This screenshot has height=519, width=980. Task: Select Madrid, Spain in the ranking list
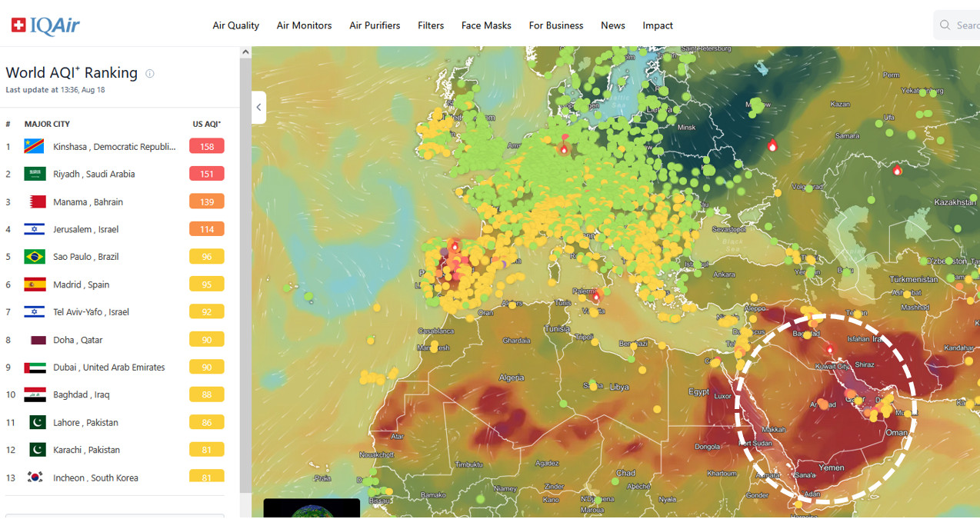tap(81, 284)
